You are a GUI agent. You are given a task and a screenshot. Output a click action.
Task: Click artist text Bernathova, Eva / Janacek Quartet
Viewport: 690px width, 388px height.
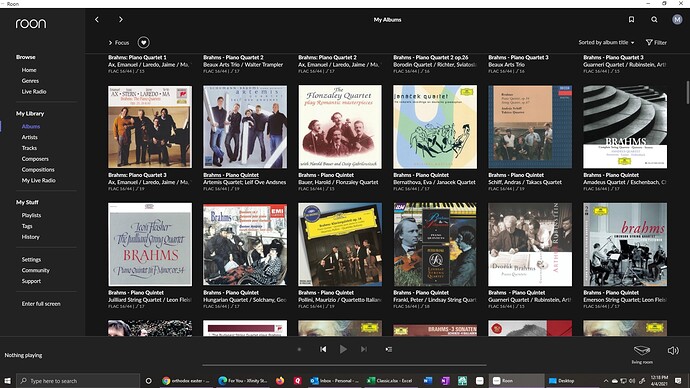click(434, 182)
